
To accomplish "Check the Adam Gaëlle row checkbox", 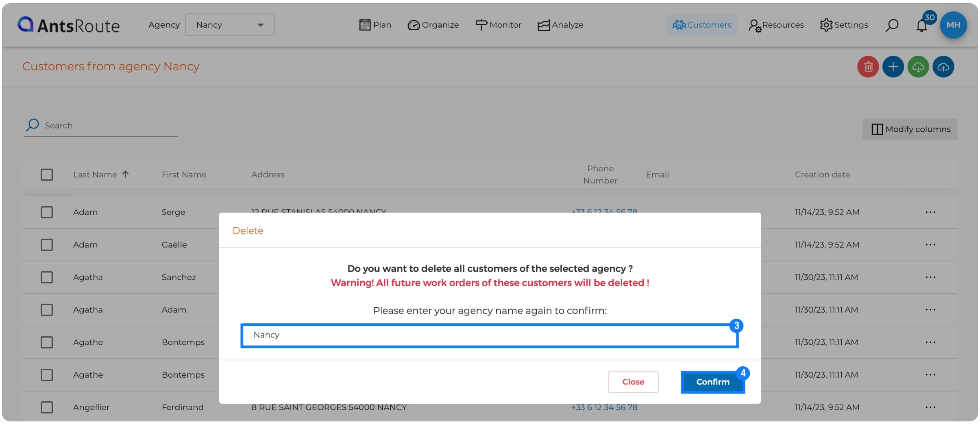I will 47,245.
